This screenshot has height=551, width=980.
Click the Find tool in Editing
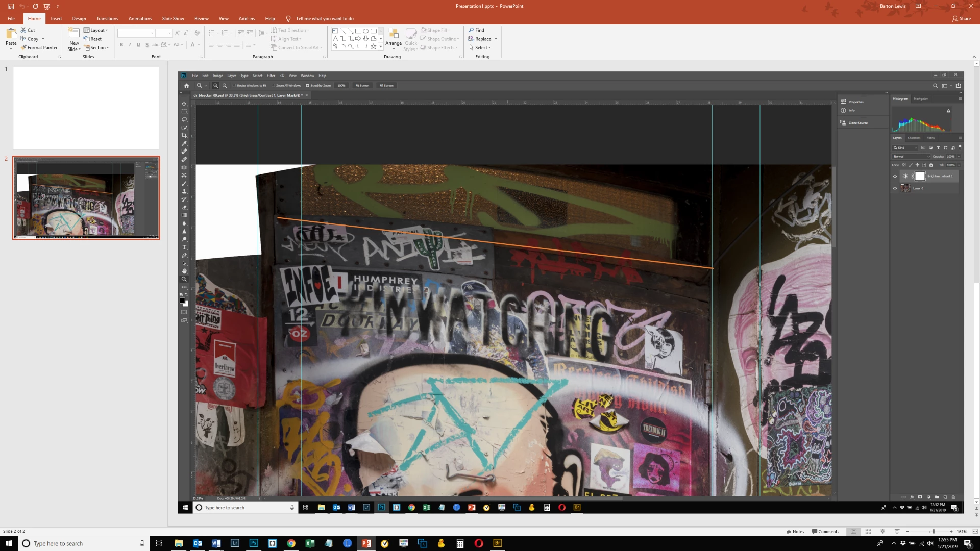coord(476,30)
